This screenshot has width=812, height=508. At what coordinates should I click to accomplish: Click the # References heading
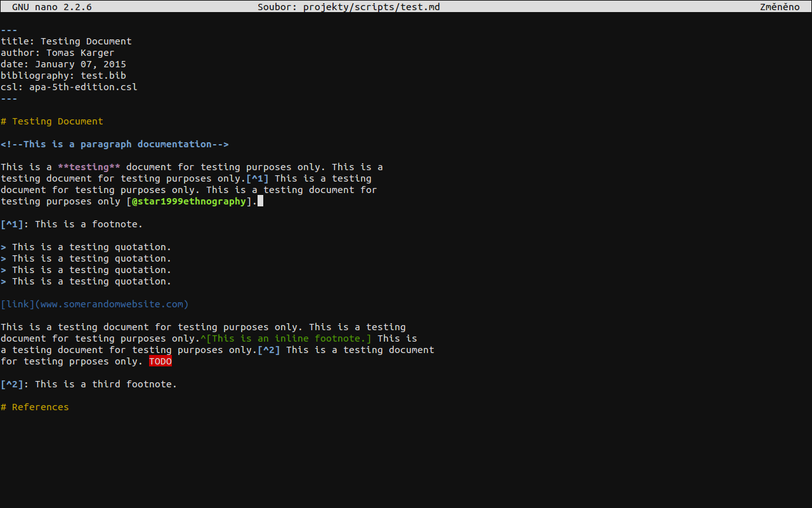point(35,407)
